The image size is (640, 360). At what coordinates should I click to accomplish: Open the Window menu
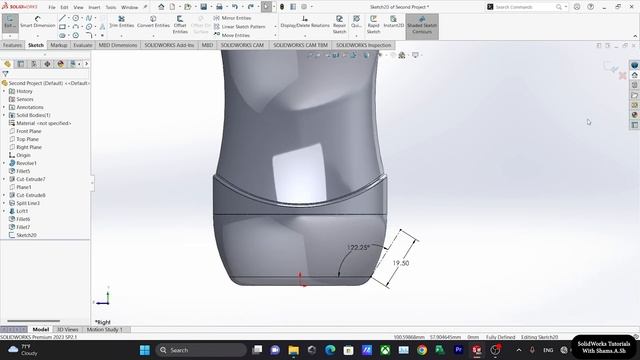tap(130, 7)
